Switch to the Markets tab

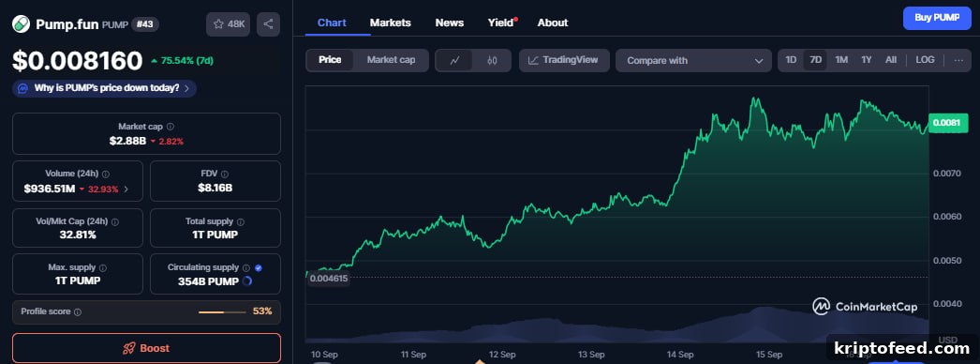(x=391, y=23)
